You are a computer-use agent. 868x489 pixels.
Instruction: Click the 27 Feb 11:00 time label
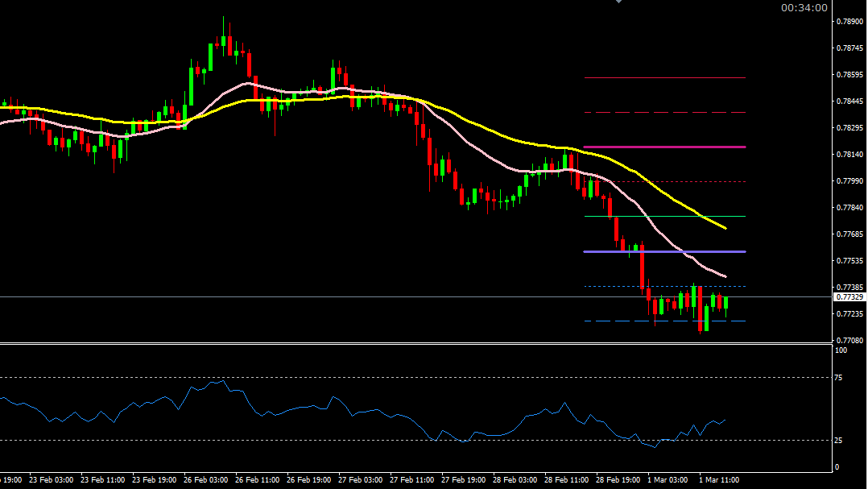[x=411, y=480]
